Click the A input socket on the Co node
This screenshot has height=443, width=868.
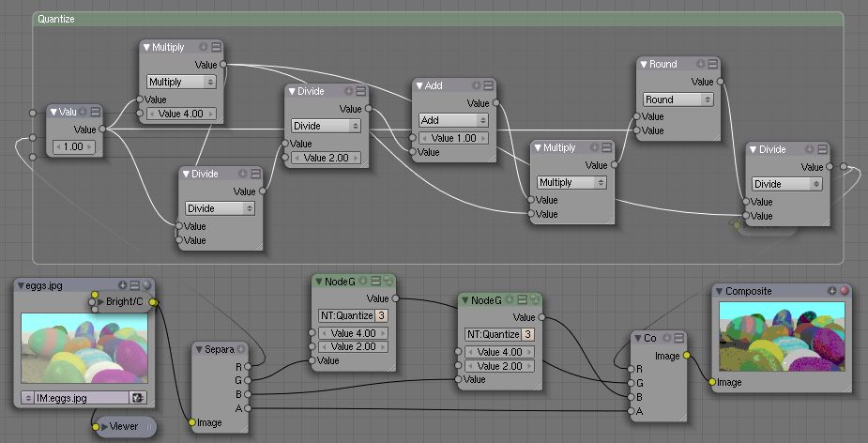click(x=632, y=411)
